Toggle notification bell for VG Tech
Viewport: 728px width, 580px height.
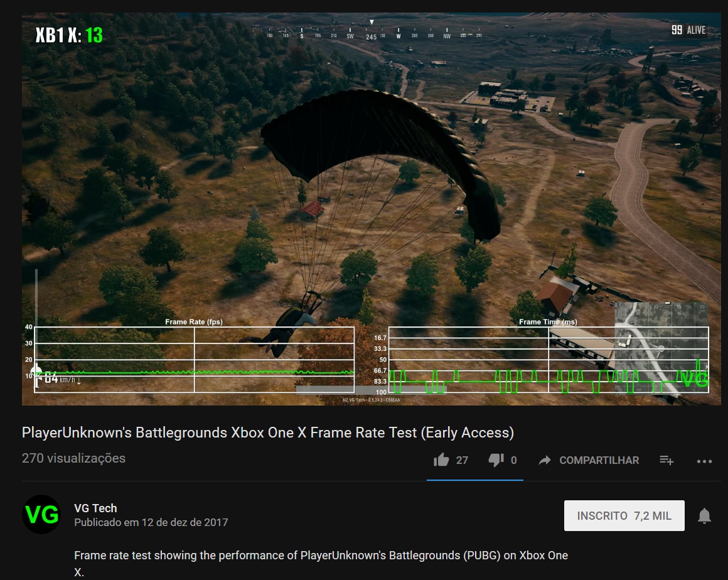click(704, 516)
